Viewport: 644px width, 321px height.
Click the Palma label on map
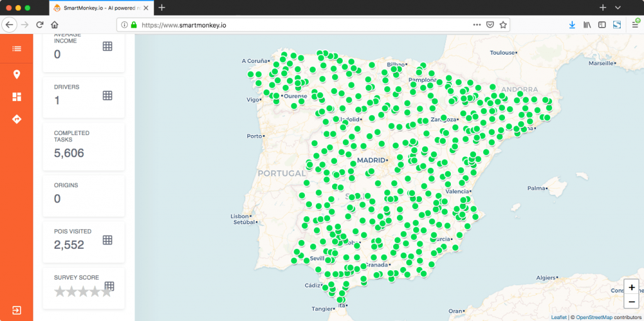pos(536,188)
